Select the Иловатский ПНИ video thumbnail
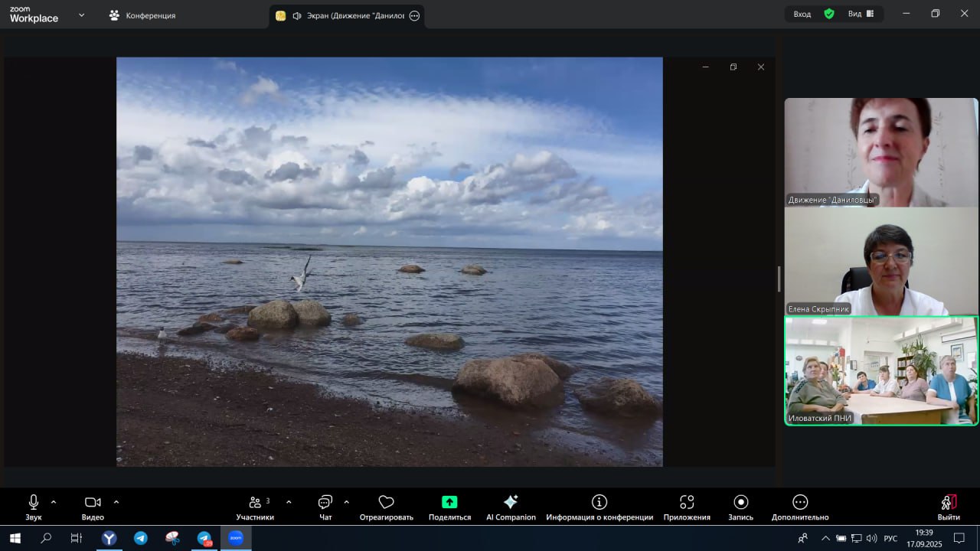Image resolution: width=980 pixels, height=551 pixels. [880, 370]
